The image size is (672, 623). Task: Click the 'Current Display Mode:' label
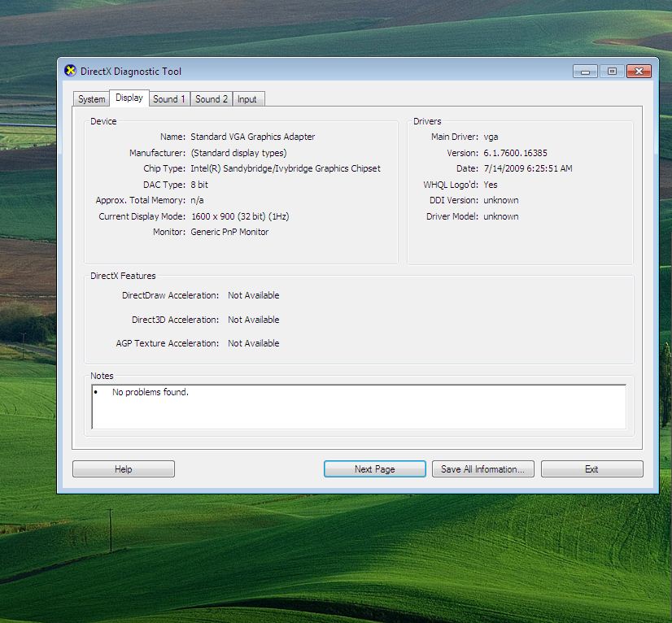142,216
